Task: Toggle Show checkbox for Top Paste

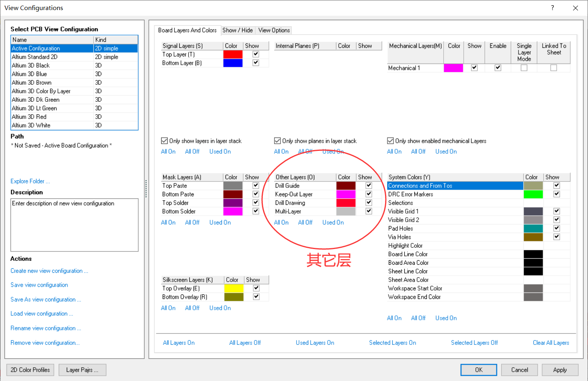Action: pos(256,185)
